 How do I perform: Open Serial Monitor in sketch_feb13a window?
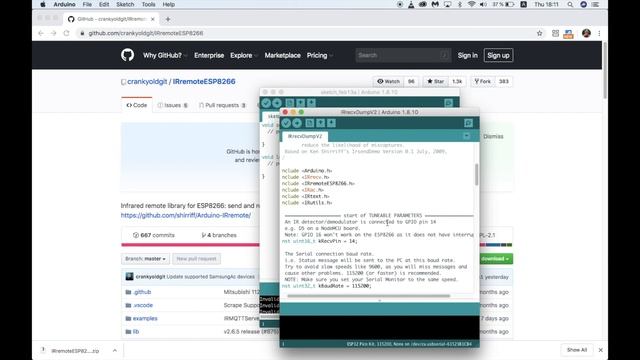[448, 103]
